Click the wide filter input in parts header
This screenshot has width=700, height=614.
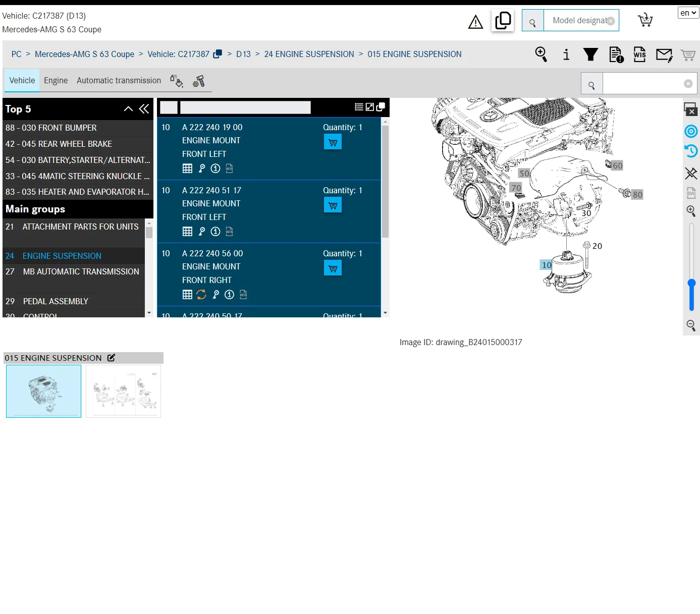tap(245, 107)
